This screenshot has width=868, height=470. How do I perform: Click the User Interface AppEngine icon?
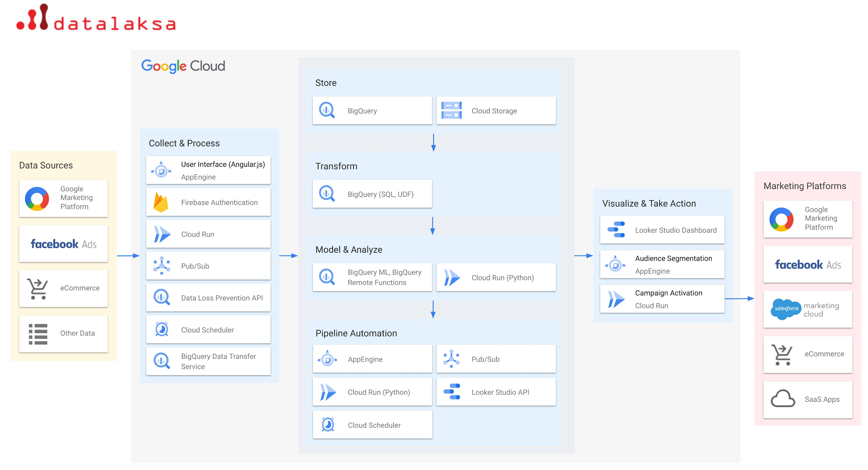point(161,170)
